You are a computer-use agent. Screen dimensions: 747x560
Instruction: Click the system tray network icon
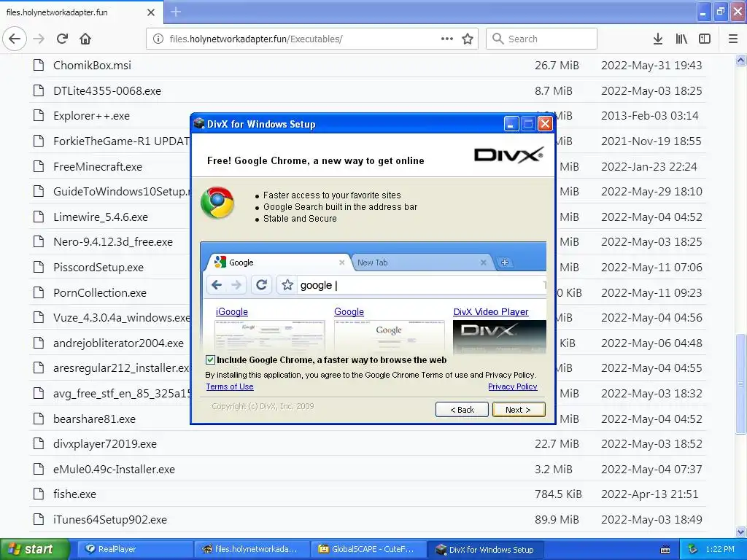tap(693, 549)
